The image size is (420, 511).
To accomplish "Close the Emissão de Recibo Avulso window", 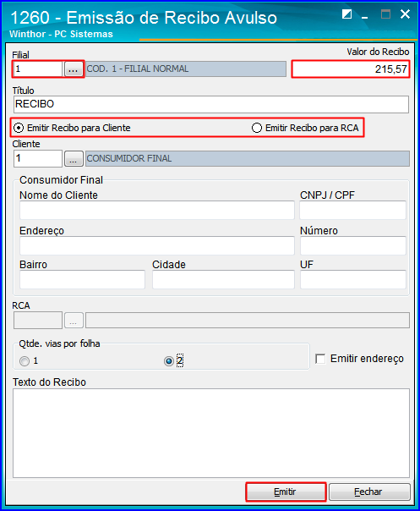I will pyautogui.click(x=406, y=14).
